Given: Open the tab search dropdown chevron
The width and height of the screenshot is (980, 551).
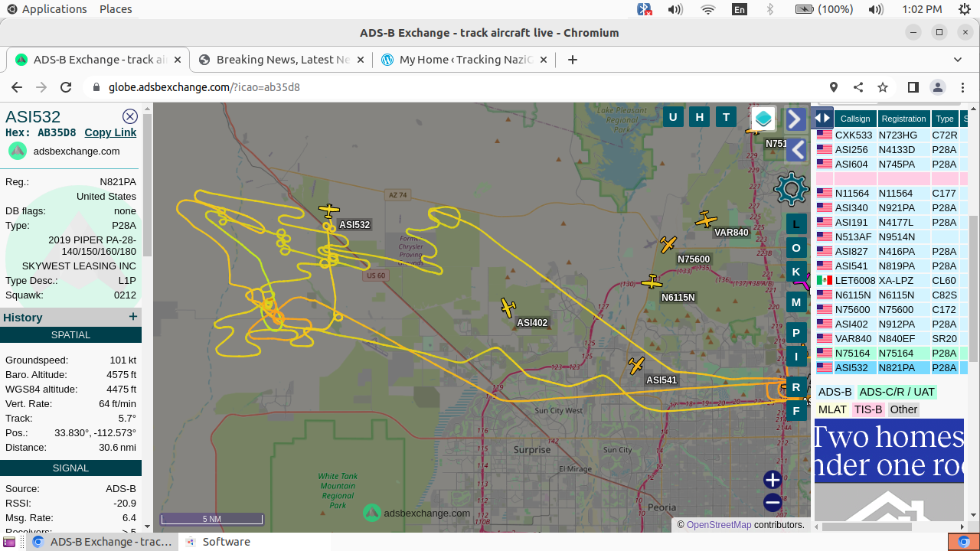Looking at the screenshot, I should pos(958,60).
